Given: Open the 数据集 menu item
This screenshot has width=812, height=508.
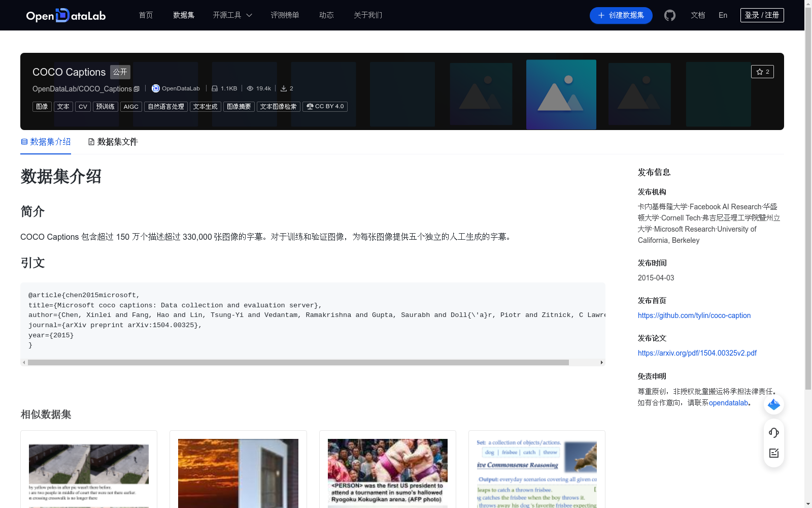Looking at the screenshot, I should (183, 15).
